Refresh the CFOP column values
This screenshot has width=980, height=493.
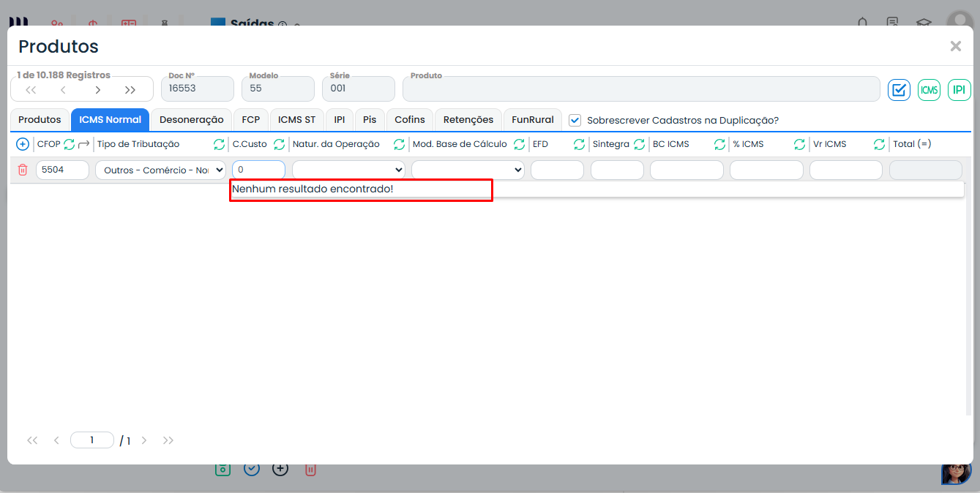[70, 144]
